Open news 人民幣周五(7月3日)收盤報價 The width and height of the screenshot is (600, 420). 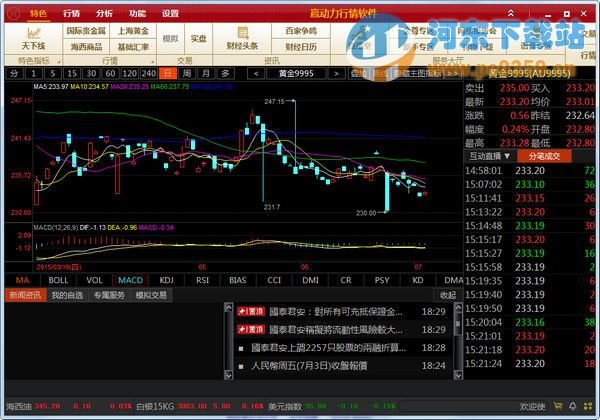tap(309, 366)
